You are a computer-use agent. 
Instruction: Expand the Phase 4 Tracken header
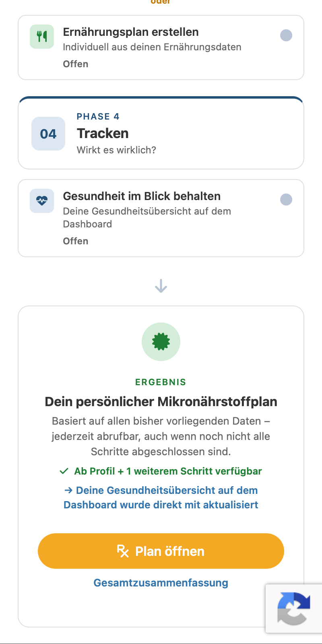tap(161, 133)
